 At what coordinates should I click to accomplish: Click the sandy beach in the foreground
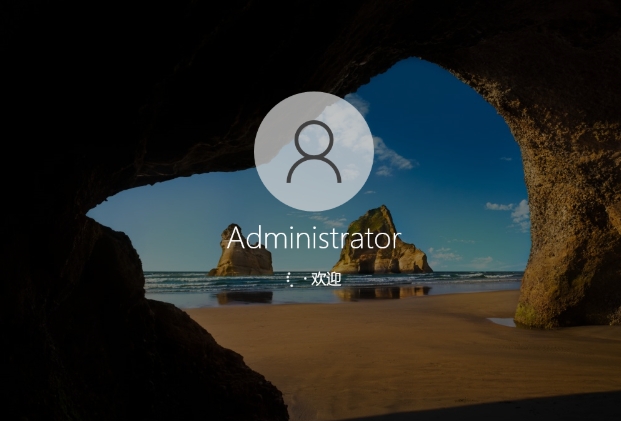click(400, 350)
